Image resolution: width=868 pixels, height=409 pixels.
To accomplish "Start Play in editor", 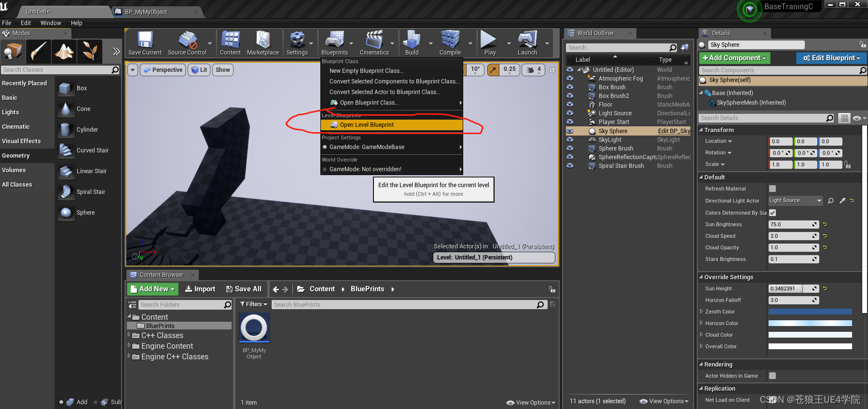I will [490, 43].
